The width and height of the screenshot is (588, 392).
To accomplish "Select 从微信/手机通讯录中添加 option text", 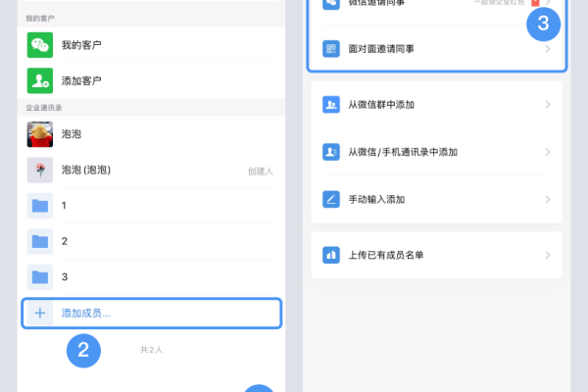I will pos(403,152).
